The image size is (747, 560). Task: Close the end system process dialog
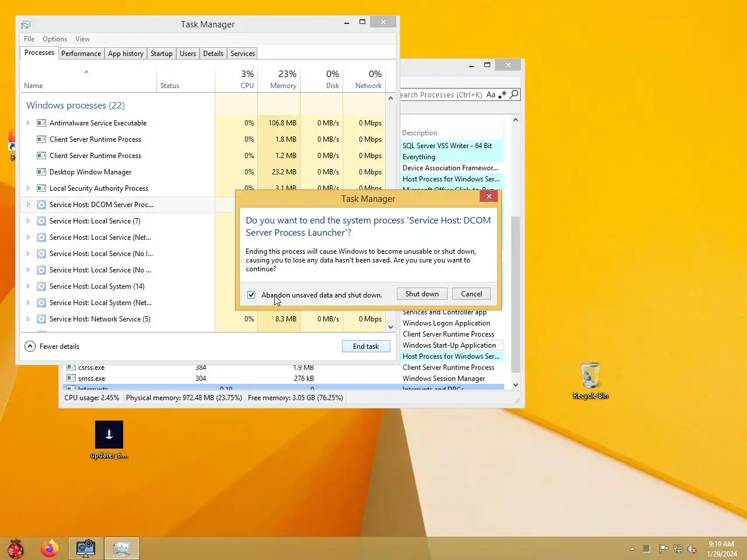489,197
